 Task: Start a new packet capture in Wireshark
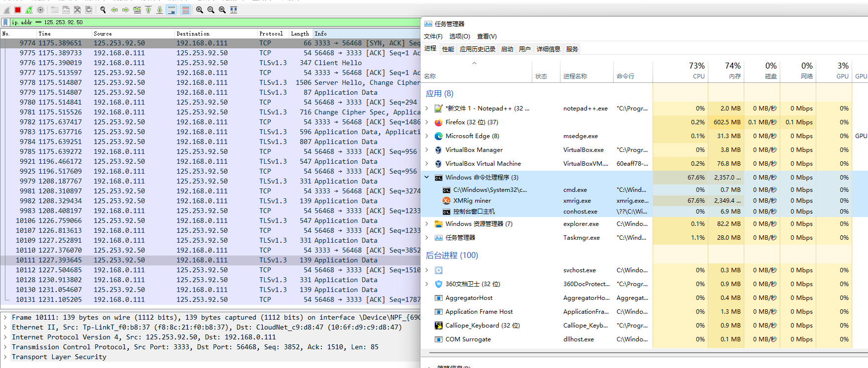coord(7,10)
